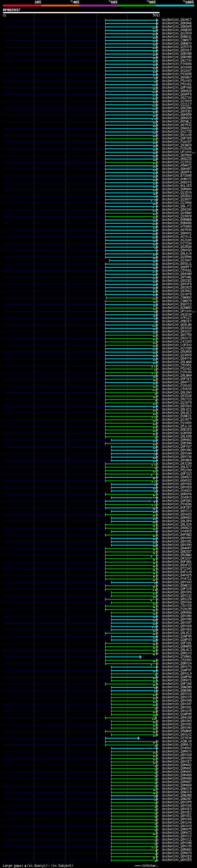Image resolution: width=197 pixels, height=868 pixels.
Task: Open UniRef100_Q9M482 entry
Action: 177,440
